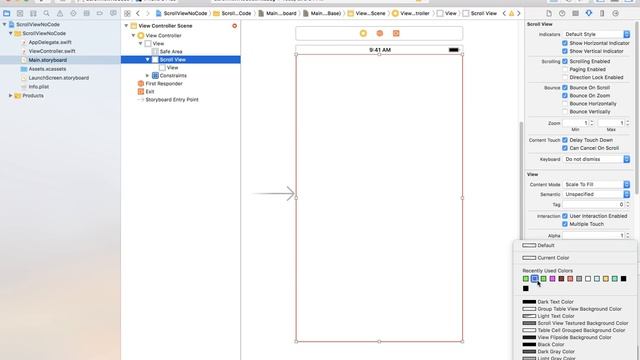Select Storyboard Entry Point in outline
The image size is (640, 360).
click(172, 100)
